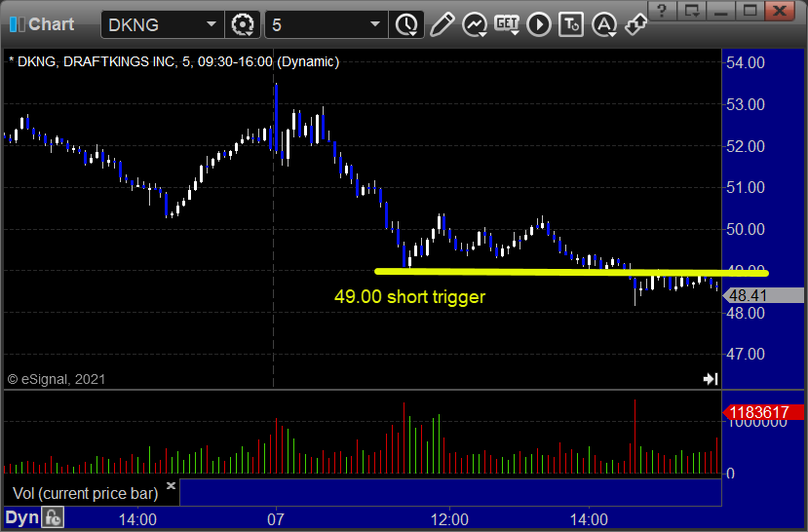
Task: Select the pencil drawing tool
Action: (x=442, y=24)
